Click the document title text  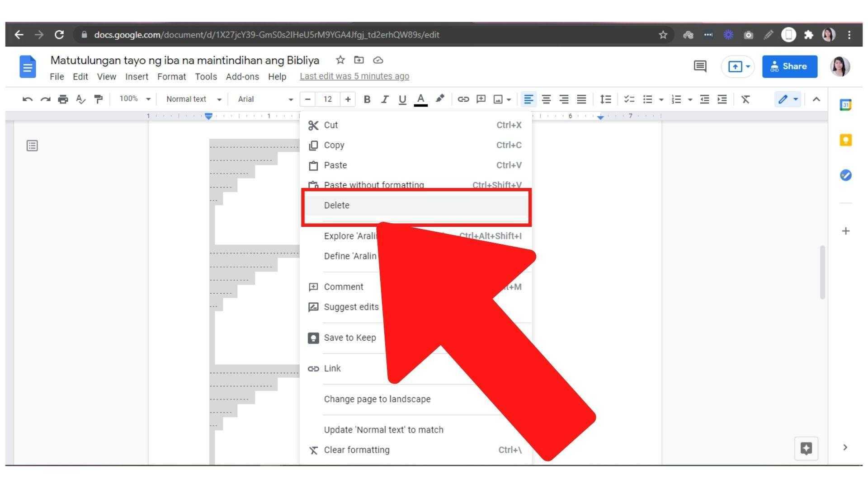pyautogui.click(x=184, y=60)
